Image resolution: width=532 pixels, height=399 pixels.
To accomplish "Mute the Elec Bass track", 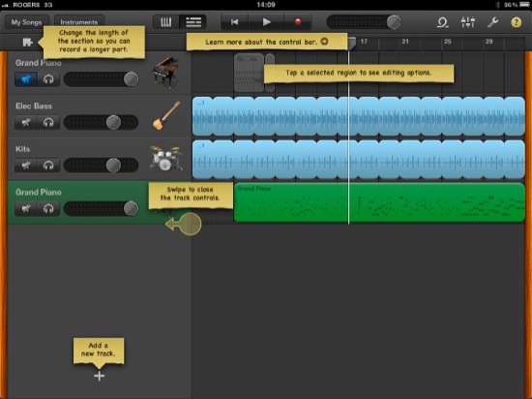I will click(26, 122).
